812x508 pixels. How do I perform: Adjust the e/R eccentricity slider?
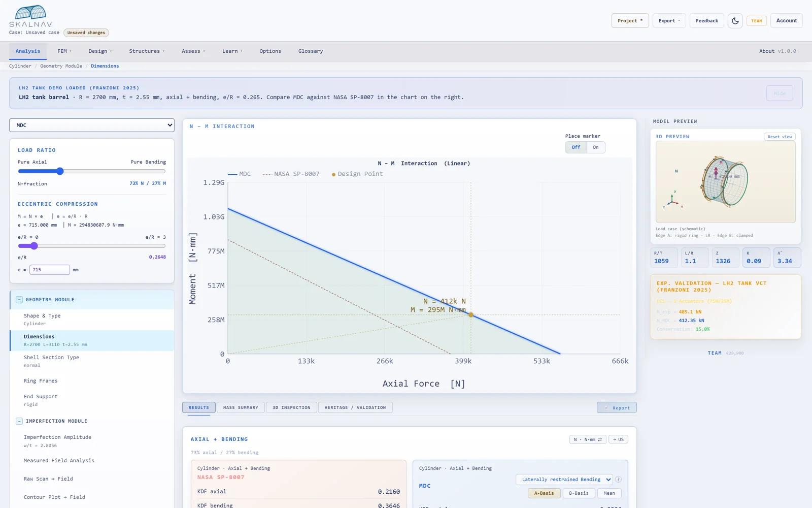(x=92, y=246)
